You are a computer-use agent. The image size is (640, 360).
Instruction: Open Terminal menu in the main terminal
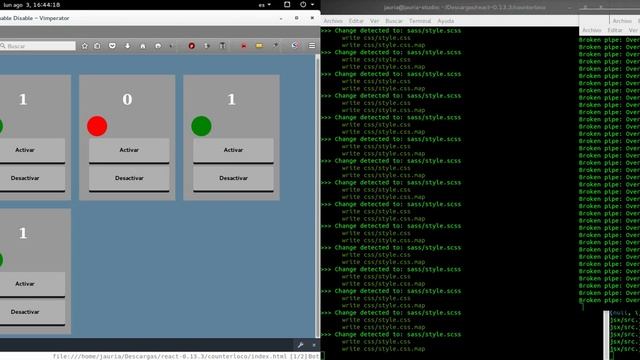420,21
